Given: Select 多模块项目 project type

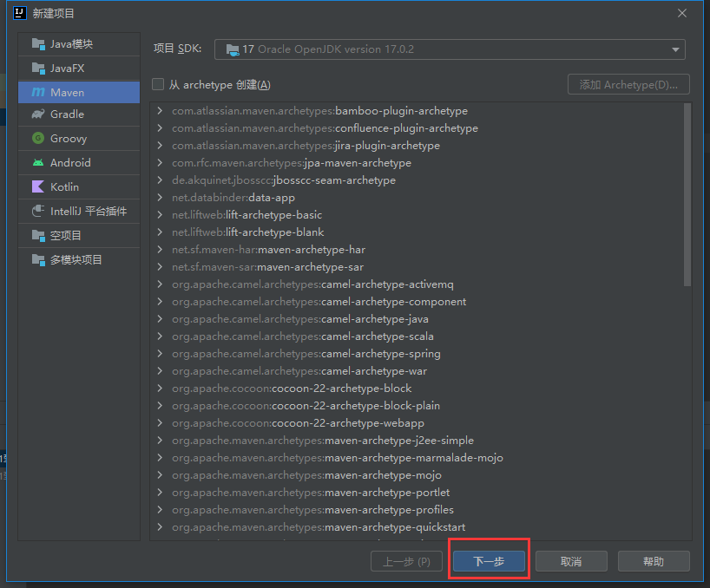Looking at the screenshot, I should (x=79, y=259).
